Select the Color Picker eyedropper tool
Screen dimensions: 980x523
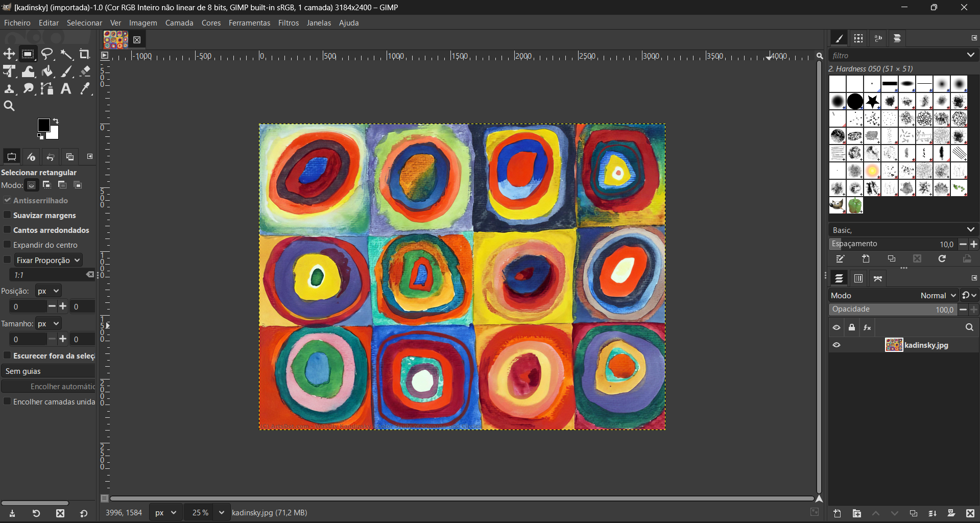click(x=85, y=89)
